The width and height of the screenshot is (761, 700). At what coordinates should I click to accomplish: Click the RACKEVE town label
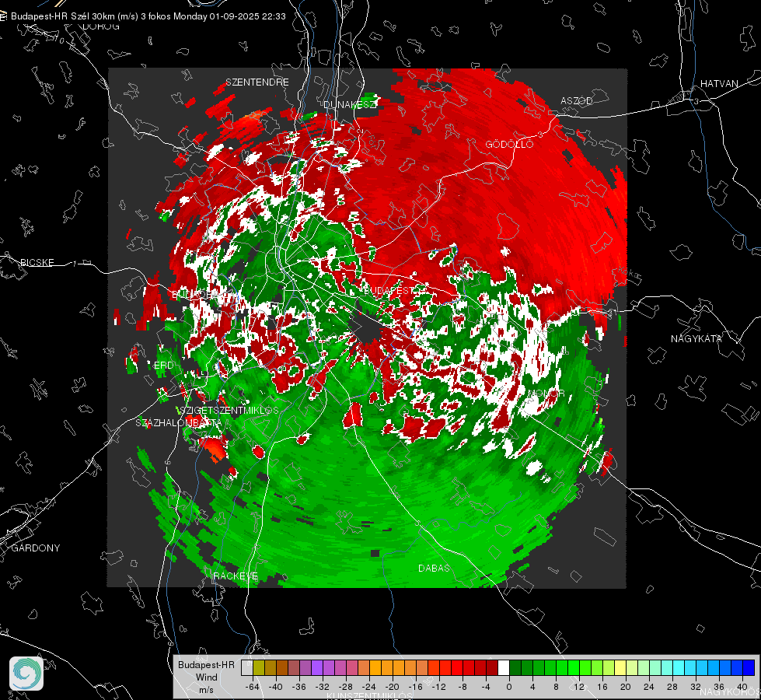(x=236, y=576)
